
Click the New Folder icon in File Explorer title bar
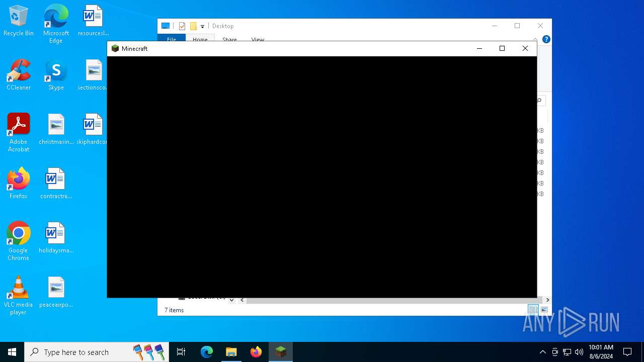[x=193, y=26]
